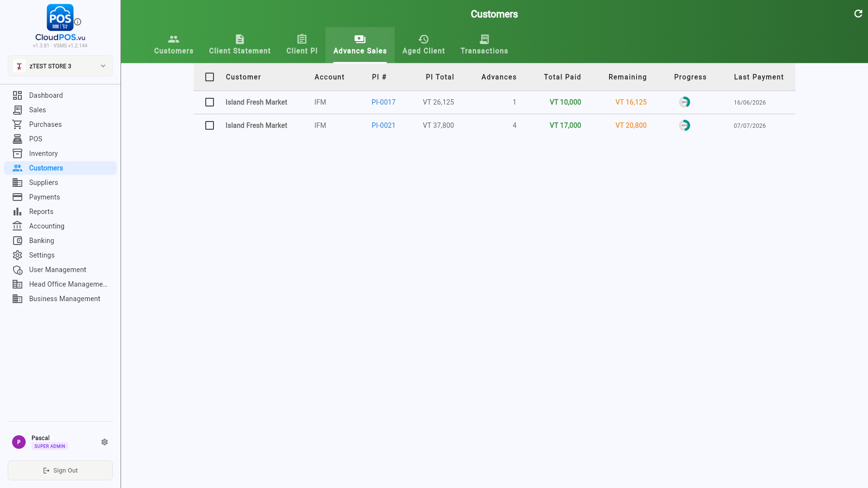Open Banking in the sidebar
Image resolution: width=868 pixels, height=488 pixels.
(60, 241)
